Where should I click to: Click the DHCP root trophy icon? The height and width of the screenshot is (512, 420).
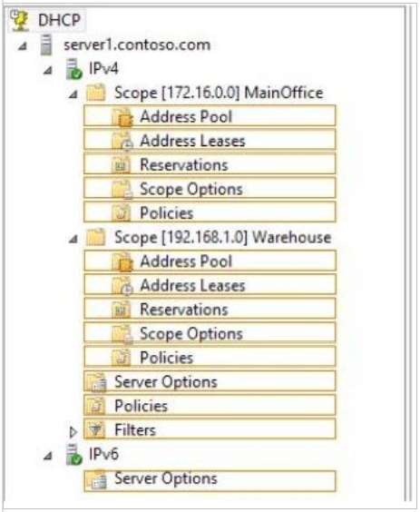pyautogui.click(x=19, y=20)
